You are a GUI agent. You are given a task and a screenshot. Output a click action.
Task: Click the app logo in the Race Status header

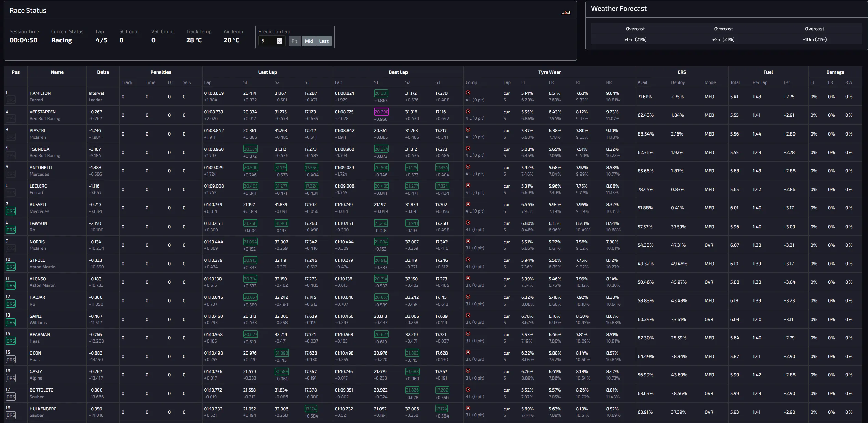coord(565,12)
